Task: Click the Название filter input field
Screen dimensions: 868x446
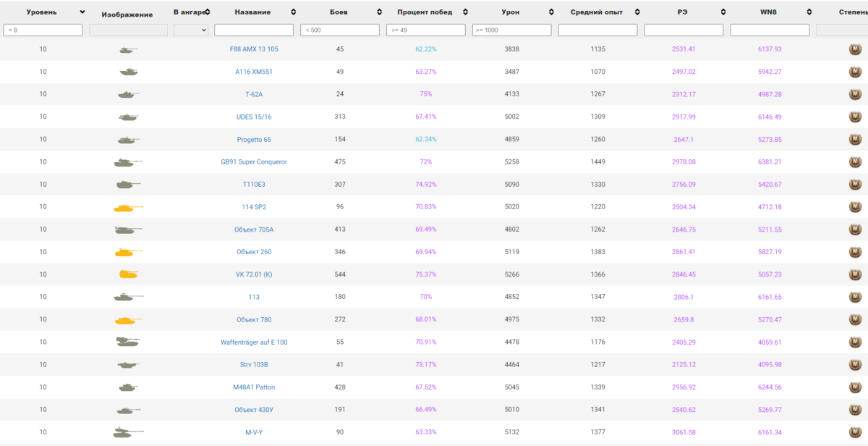Action: tap(254, 30)
